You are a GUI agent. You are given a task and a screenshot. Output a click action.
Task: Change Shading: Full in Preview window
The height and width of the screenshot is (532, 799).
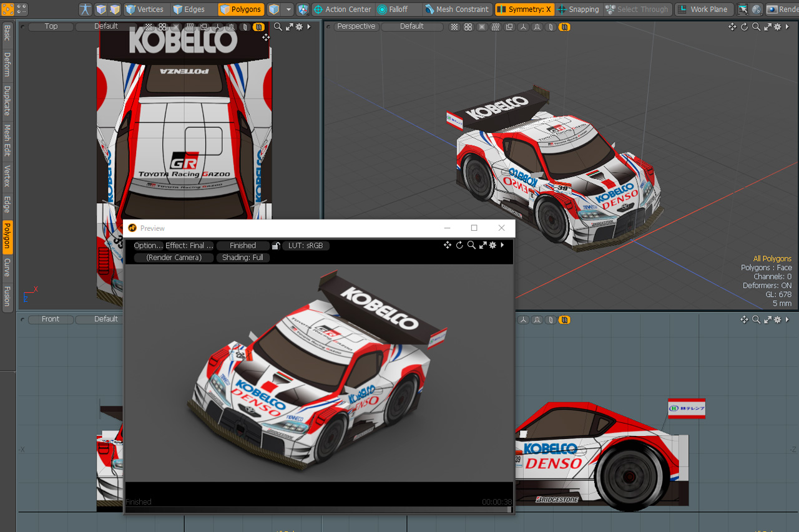click(x=243, y=258)
